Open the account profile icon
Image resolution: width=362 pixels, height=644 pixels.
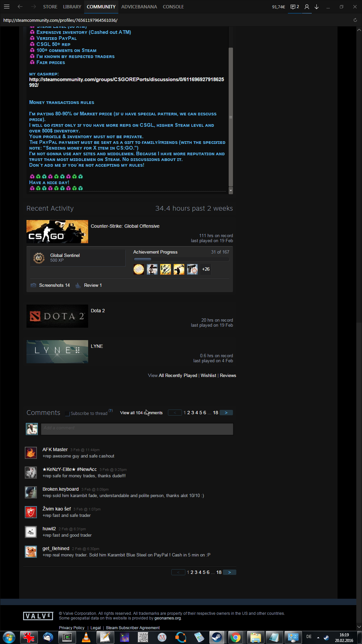[307, 7]
